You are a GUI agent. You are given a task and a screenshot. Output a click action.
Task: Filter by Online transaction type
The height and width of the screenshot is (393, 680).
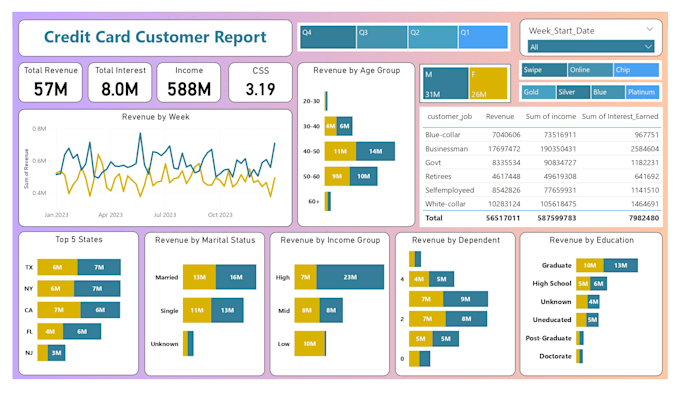[590, 70]
